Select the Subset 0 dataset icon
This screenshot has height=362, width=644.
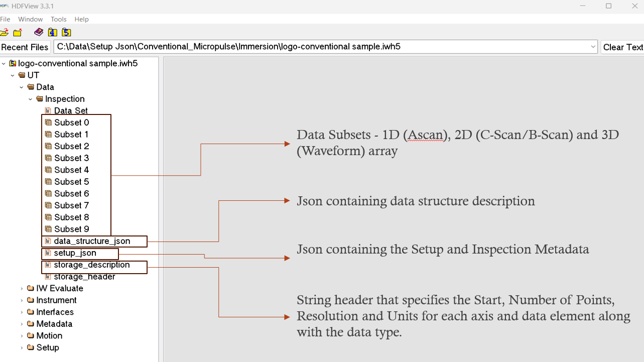[x=48, y=123]
